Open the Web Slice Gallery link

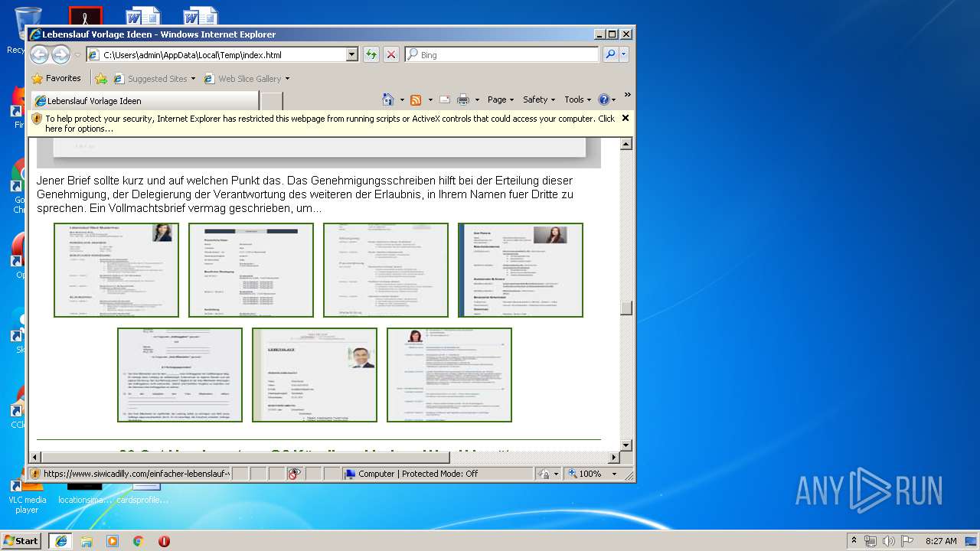[247, 78]
